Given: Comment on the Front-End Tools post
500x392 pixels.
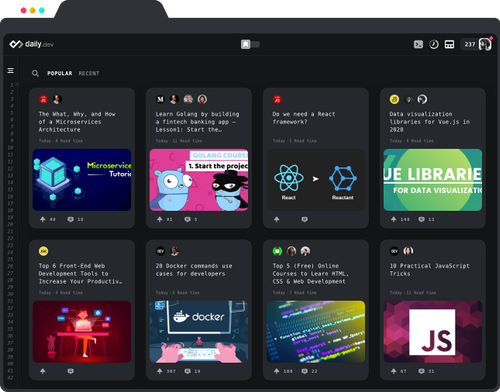Looking at the screenshot, I should 71,371.
